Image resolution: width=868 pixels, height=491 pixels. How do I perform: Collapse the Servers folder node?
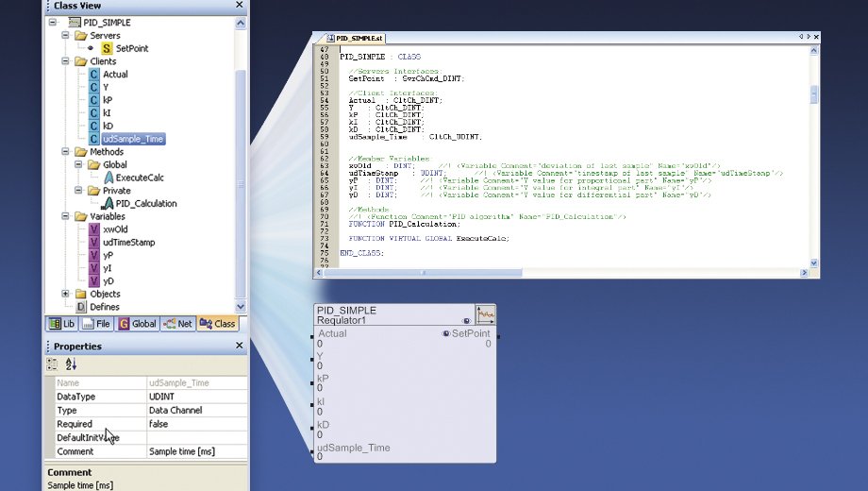point(65,36)
